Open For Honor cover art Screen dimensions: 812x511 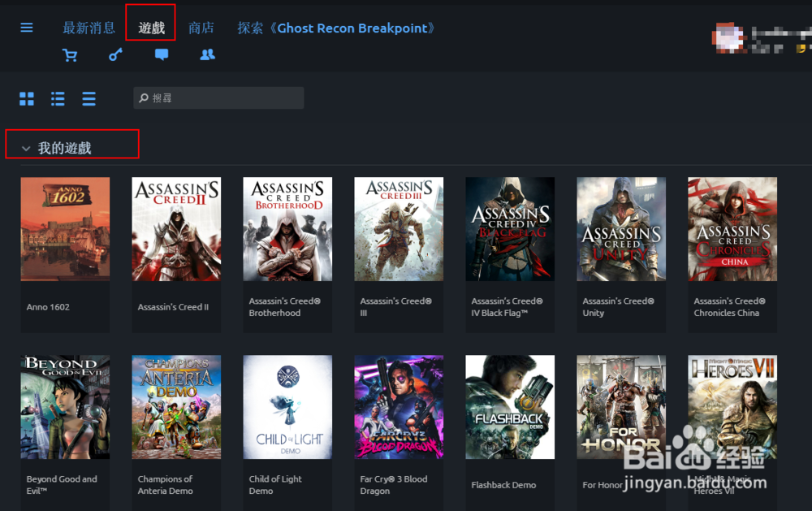point(621,407)
